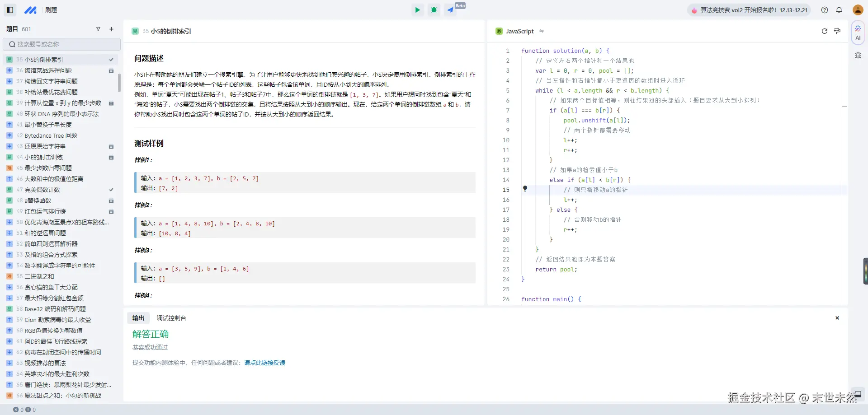Select the 输出 tab

[x=138, y=318]
